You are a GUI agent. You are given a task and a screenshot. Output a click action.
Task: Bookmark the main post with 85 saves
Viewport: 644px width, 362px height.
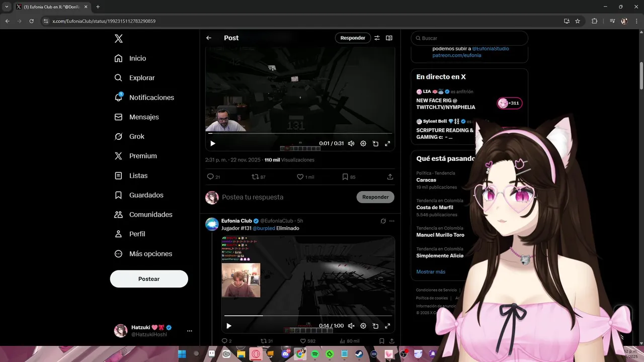(349, 177)
